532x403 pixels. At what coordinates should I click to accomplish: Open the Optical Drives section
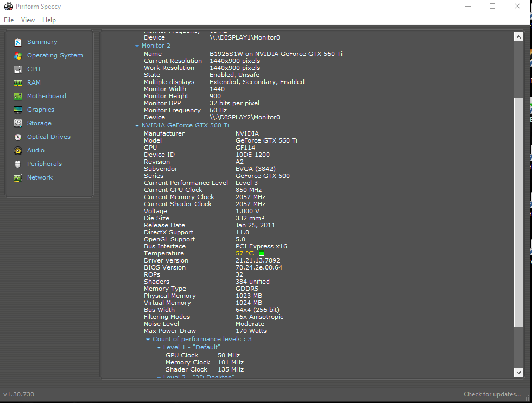click(x=49, y=137)
